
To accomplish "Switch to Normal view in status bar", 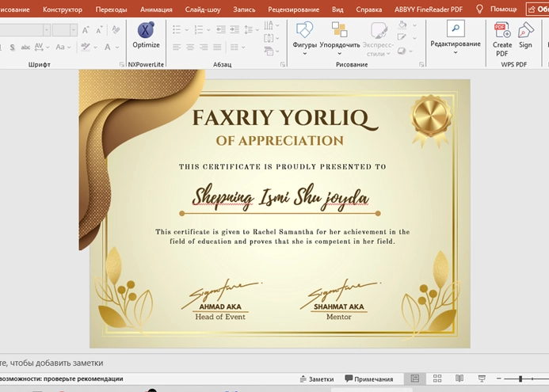I will click(415, 379).
